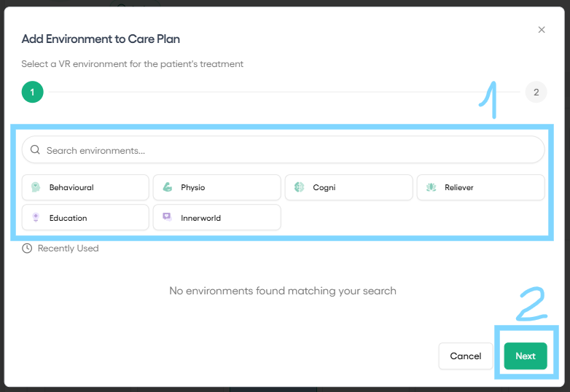570x392 pixels.
Task: Click the step 1 circle indicator
Action: (32, 92)
